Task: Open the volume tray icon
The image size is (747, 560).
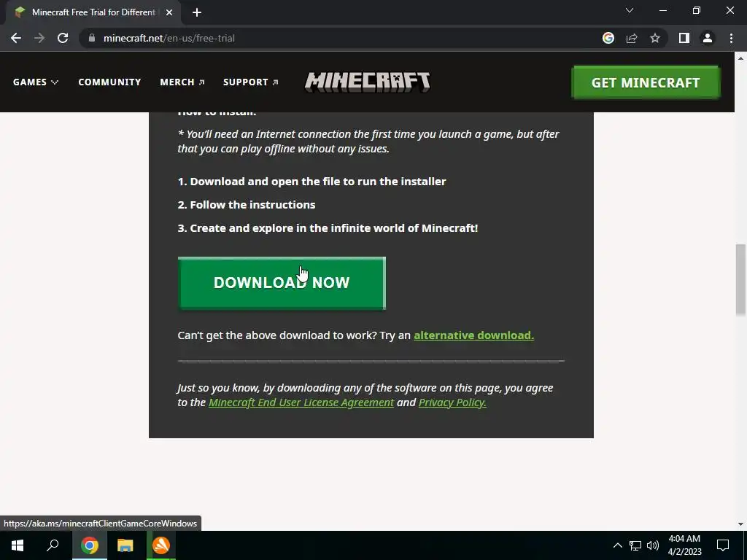Action: point(653,545)
